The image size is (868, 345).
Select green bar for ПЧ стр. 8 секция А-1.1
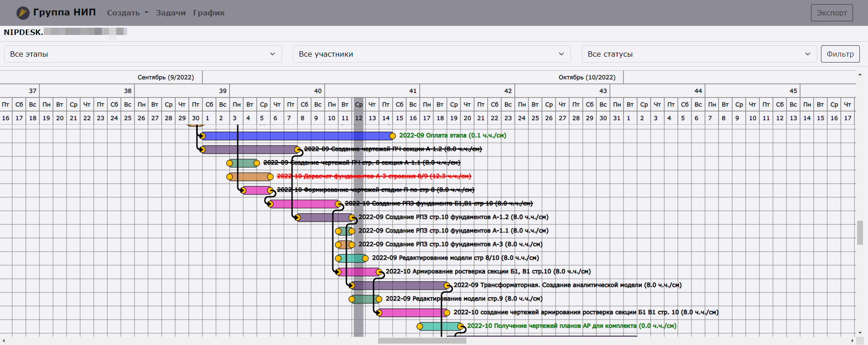tap(243, 163)
